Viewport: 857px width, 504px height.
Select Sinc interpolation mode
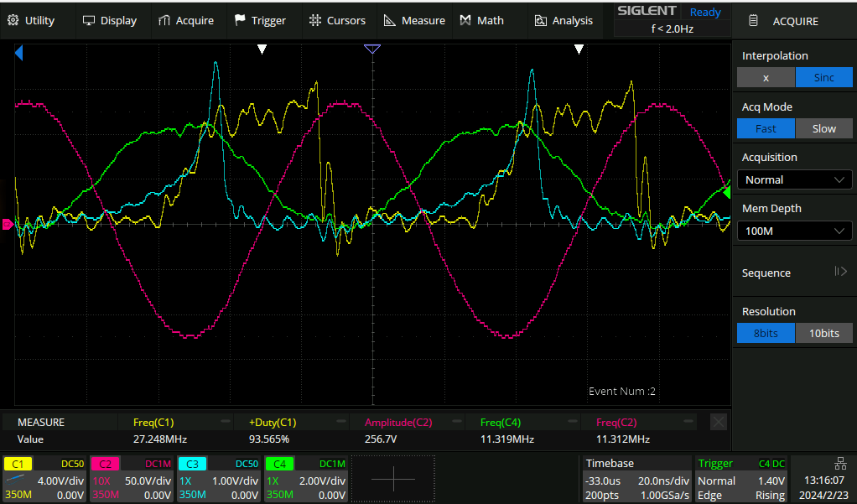pos(823,77)
